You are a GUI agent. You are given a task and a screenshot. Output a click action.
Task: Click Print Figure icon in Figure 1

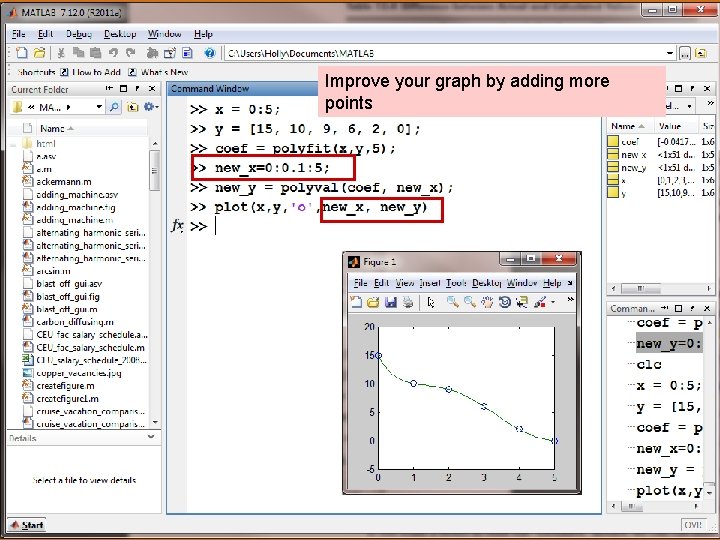pos(408,302)
